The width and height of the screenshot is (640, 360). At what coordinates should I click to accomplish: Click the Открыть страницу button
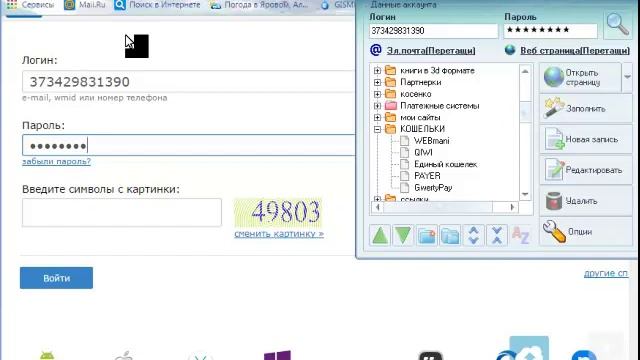coord(580,77)
